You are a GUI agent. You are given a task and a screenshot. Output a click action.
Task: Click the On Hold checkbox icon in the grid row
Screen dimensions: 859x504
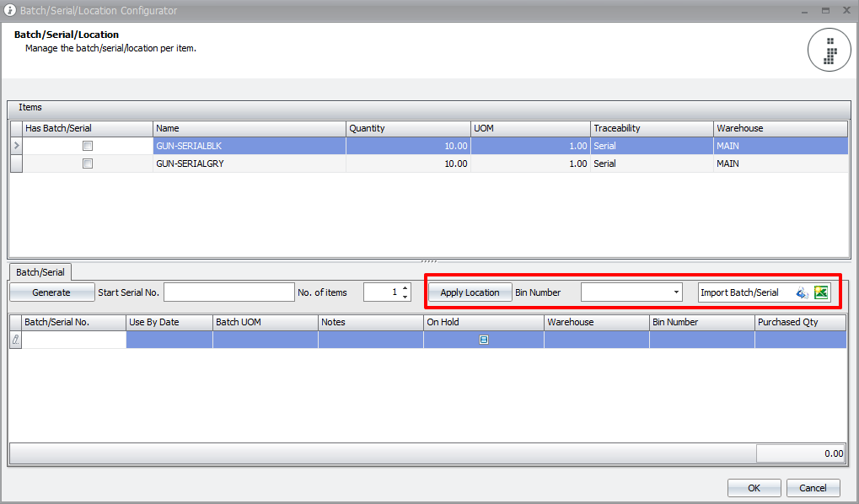click(483, 339)
